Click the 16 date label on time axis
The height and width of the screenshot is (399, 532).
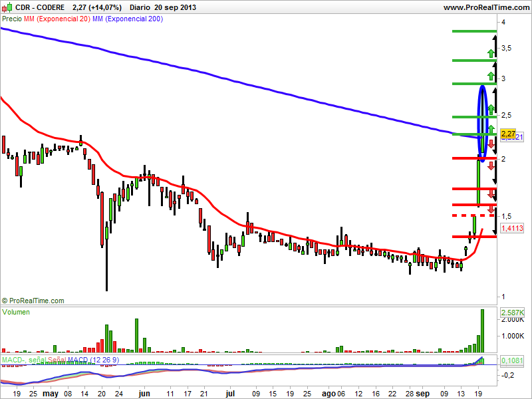tap(376, 394)
